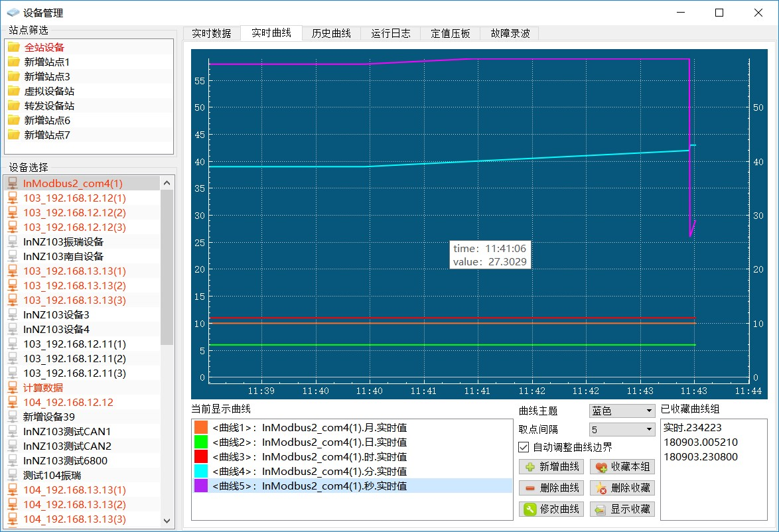Screen dimensions: 779x532
Task: Switch to the 历史曲线 tab
Action: click(x=331, y=33)
